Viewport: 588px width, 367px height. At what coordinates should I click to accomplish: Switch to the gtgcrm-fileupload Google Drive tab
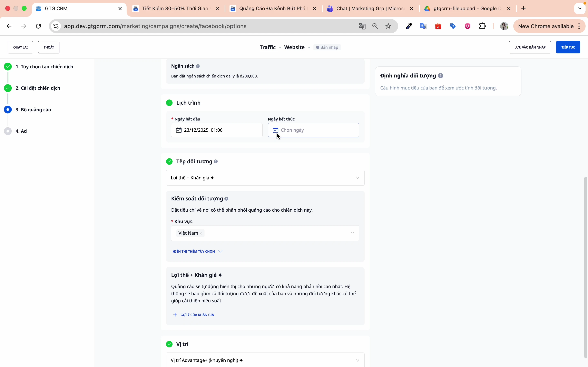click(467, 9)
